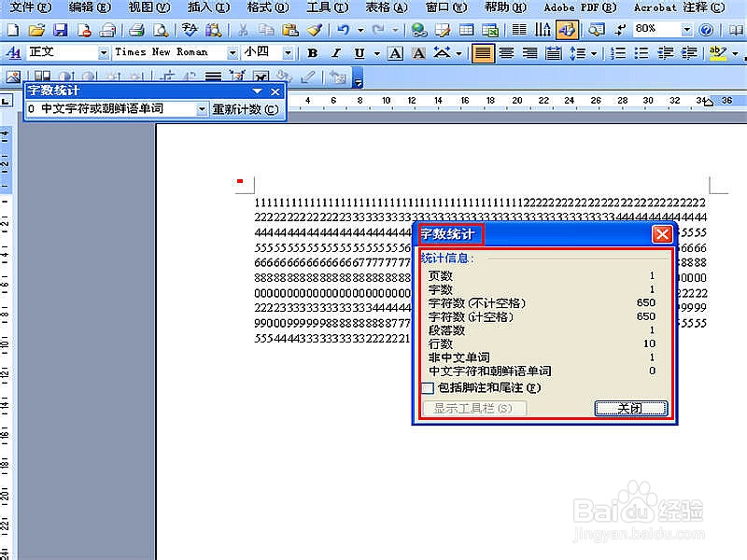Open Tables and Borders pencil icon
The image size is (747, 560).
point(443,31)
